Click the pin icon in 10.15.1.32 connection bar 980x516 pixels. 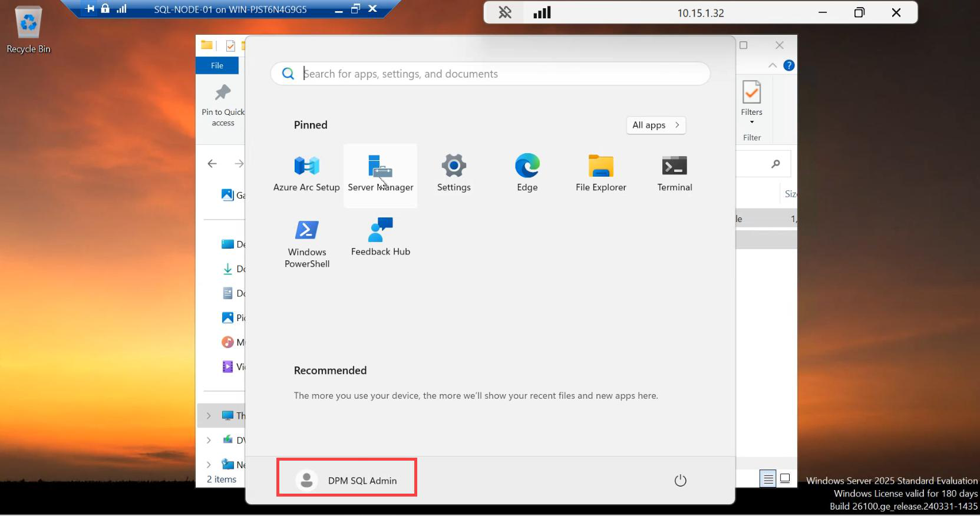pyautogui.click(x=505, y=12)
